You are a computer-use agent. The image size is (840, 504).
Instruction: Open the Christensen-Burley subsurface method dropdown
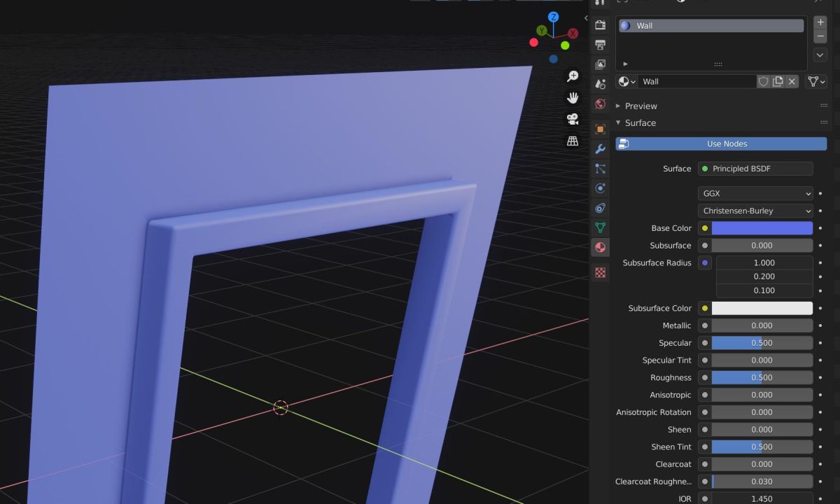tap(755, 211)
